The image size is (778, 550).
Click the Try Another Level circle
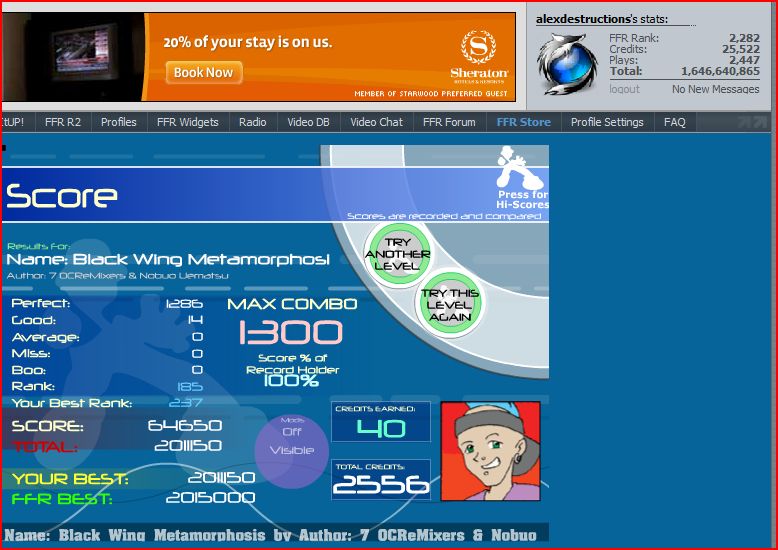tap(397, 254)
